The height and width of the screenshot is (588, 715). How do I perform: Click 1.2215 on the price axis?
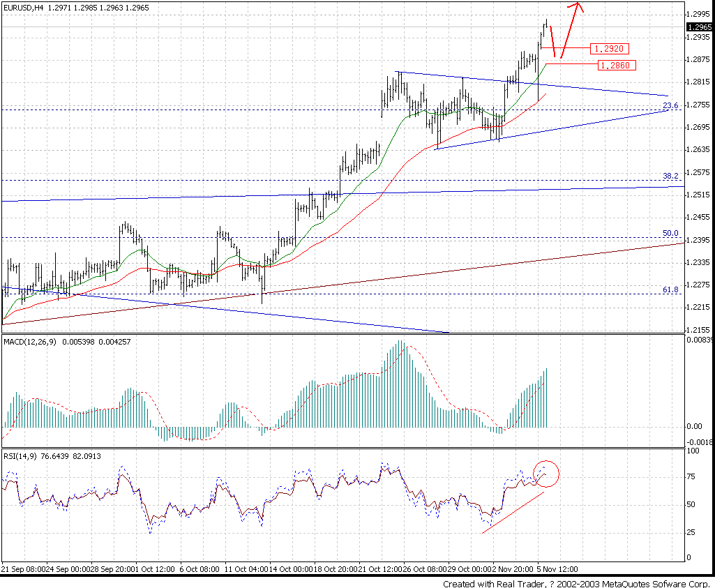[700, 307]
